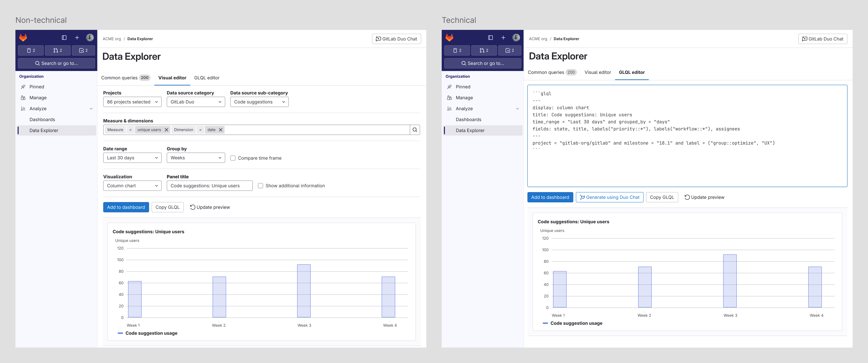
Task: Click GitLab logo in the Non-technical panel
Action: tap(23, 37)
